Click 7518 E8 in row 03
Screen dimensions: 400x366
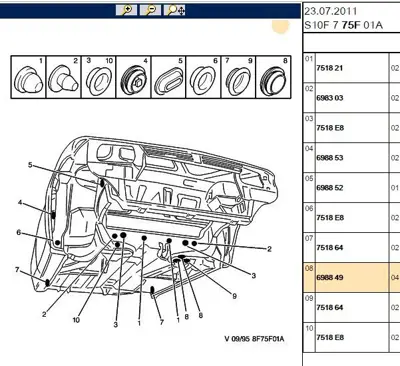(x=330, y=128)
